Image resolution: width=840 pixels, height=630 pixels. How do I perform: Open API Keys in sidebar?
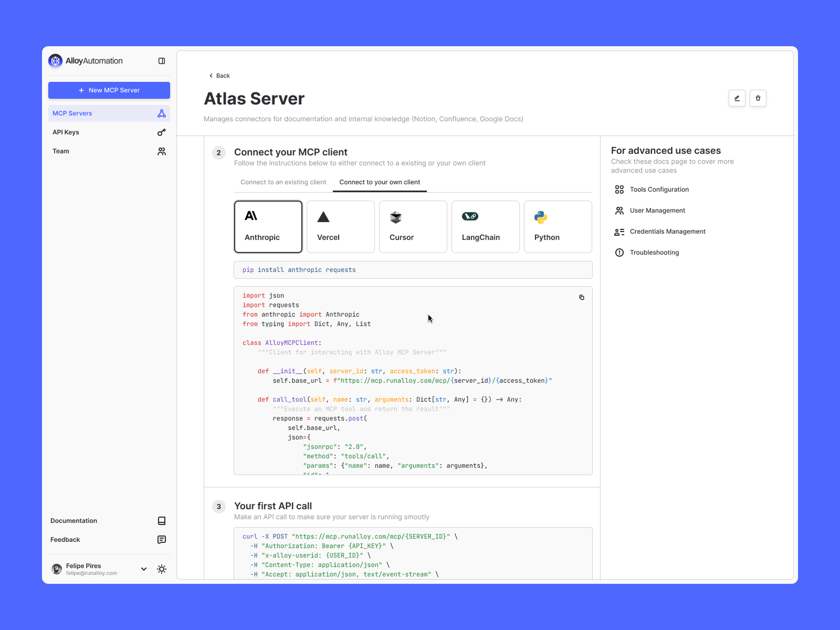[109, 132]
